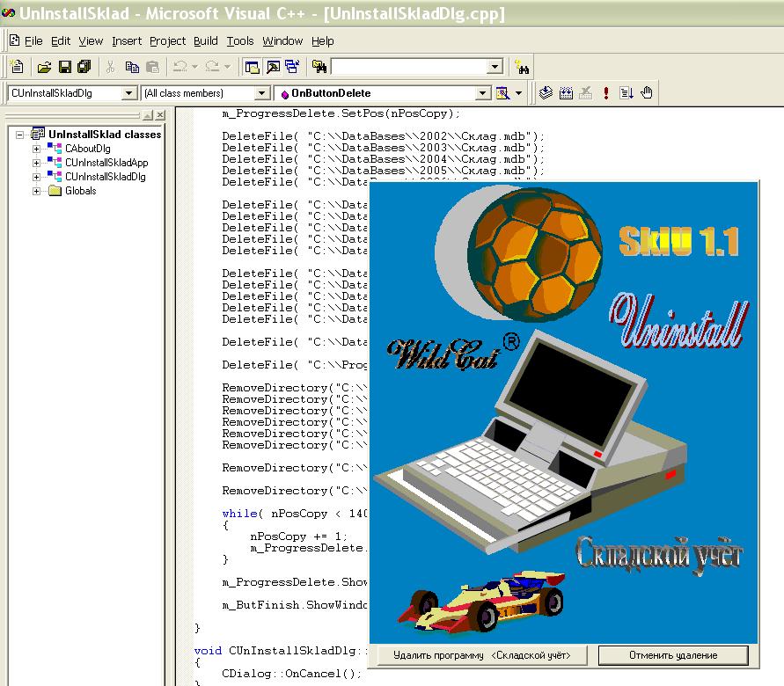Click the New Text File toolbar icon

click(16, 67)
